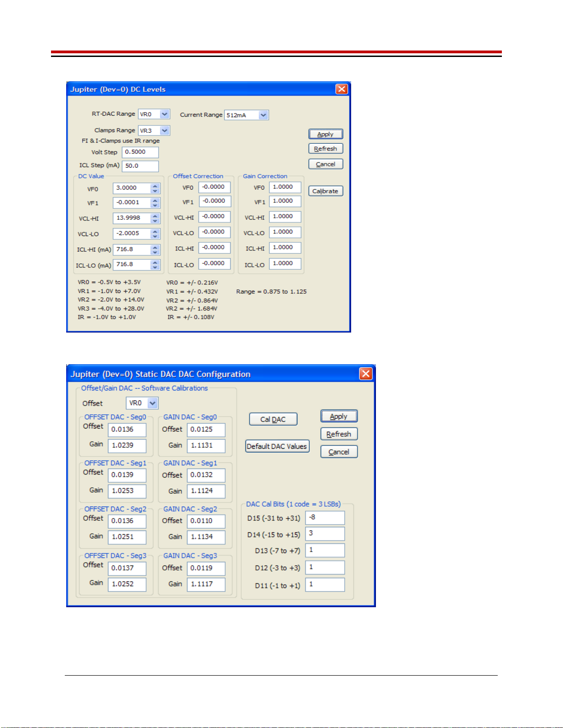Click OFFSET DAC Seg3 Gain field

point(127,584)
